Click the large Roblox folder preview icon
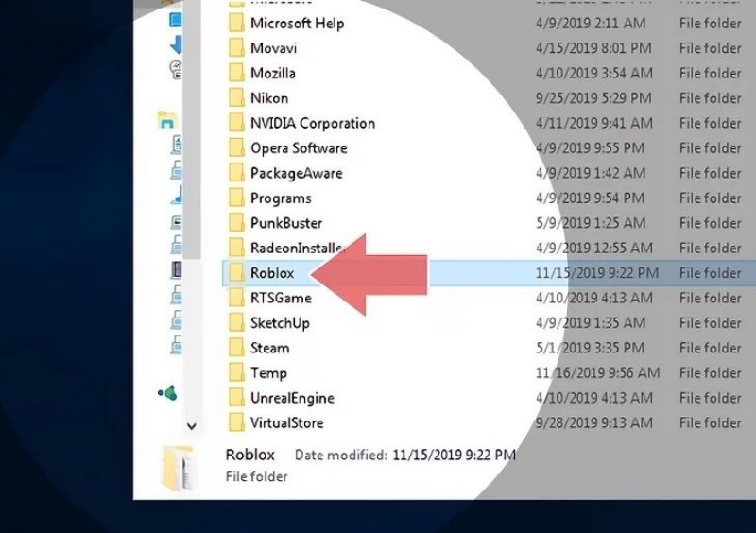The width and height of the screenshot is (756, 533). [x=180, y=465]
